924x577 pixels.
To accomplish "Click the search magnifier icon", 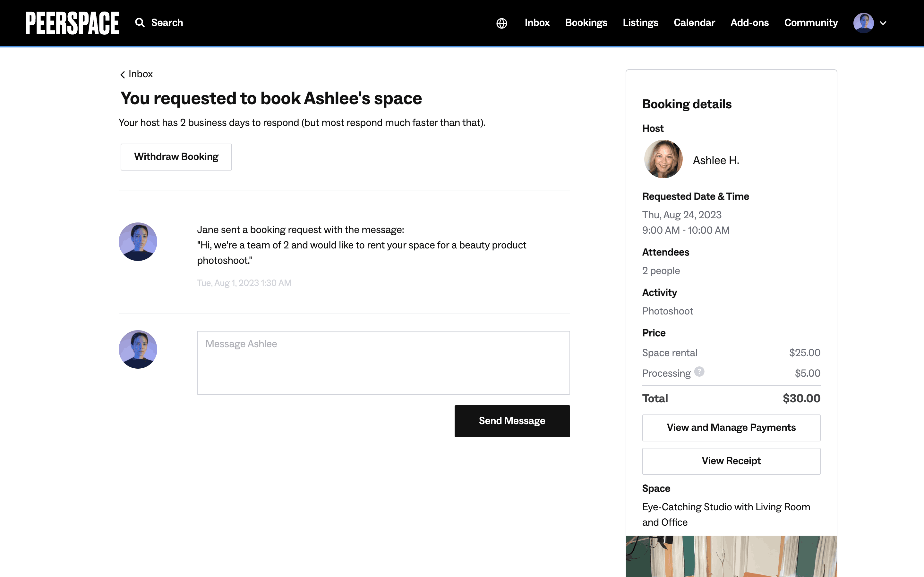I will click(140, 23).
